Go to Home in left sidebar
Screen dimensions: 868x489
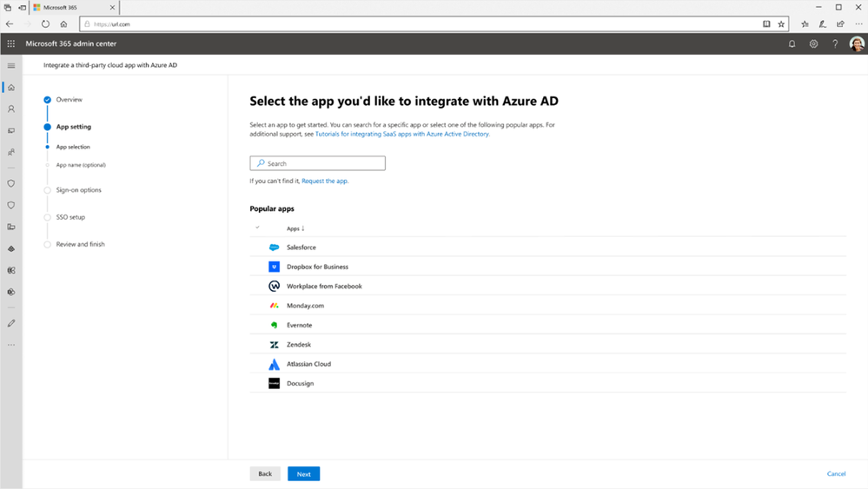pyautogui.click(x=11, y=88)
